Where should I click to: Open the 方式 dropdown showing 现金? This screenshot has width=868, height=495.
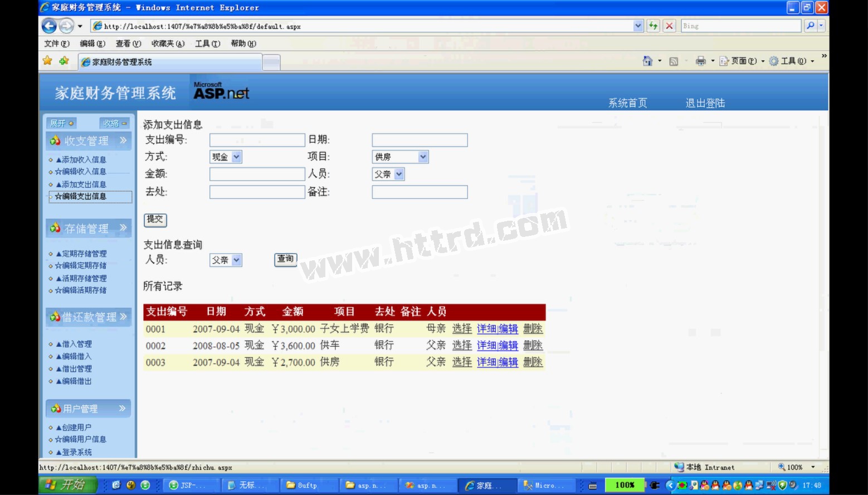(226, 157)
